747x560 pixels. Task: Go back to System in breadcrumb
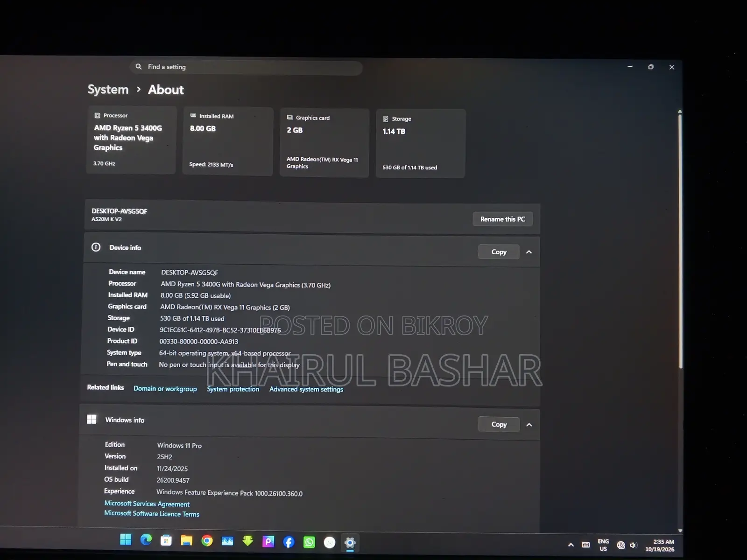click(108, 89)
